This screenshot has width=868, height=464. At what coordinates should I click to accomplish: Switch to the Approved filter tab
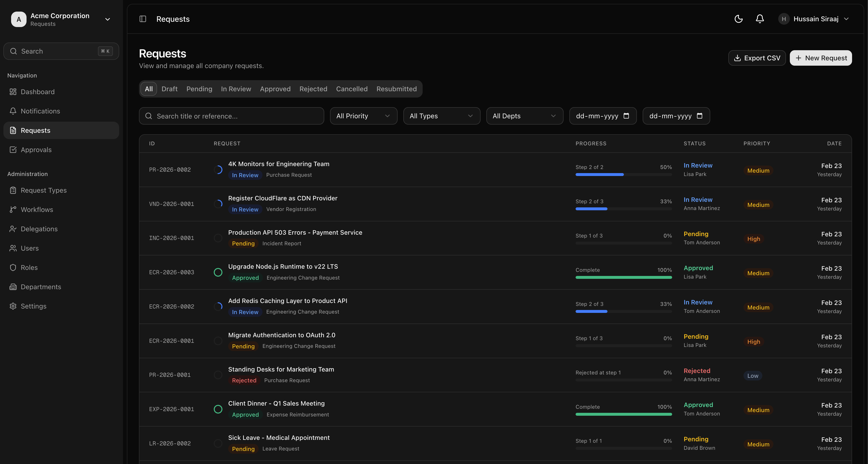click(x=275, y=89)
